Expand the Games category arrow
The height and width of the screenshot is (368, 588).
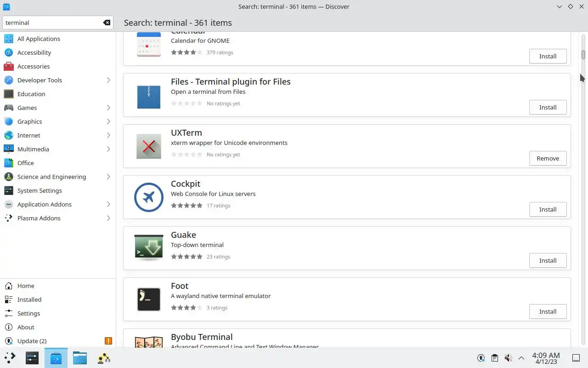(108, 108)
